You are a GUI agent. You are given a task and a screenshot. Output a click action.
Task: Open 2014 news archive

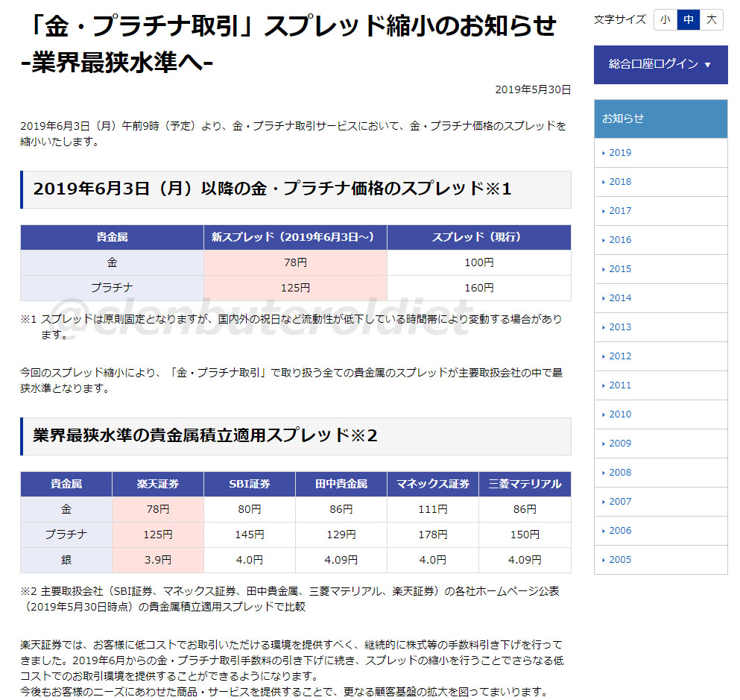click(x=660, y=298)
